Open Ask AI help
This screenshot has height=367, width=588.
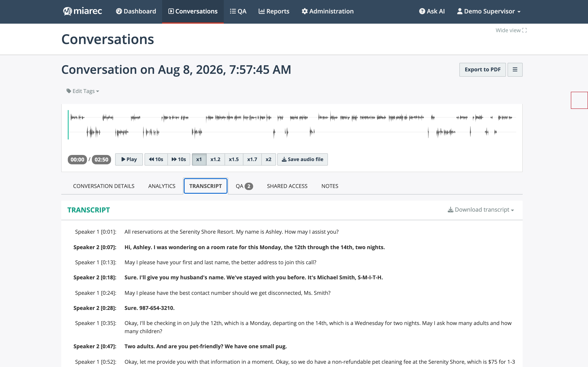click(x=432, y=11)
